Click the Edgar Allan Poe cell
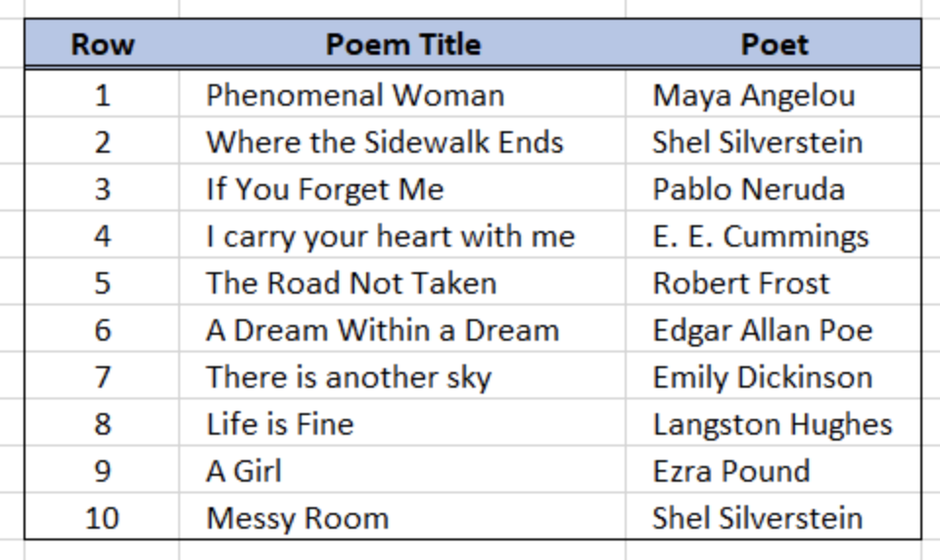Screen dimensions: 940x560 pos(774,329)
